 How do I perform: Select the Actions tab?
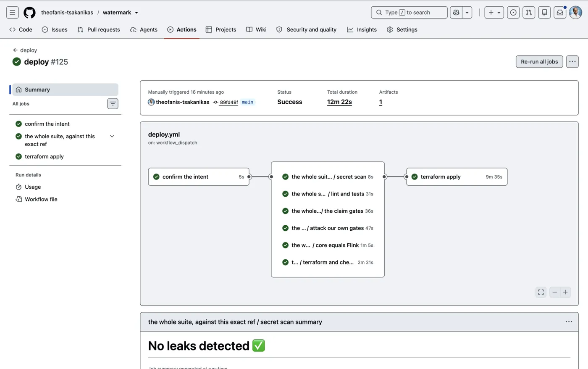pos(182,29)
